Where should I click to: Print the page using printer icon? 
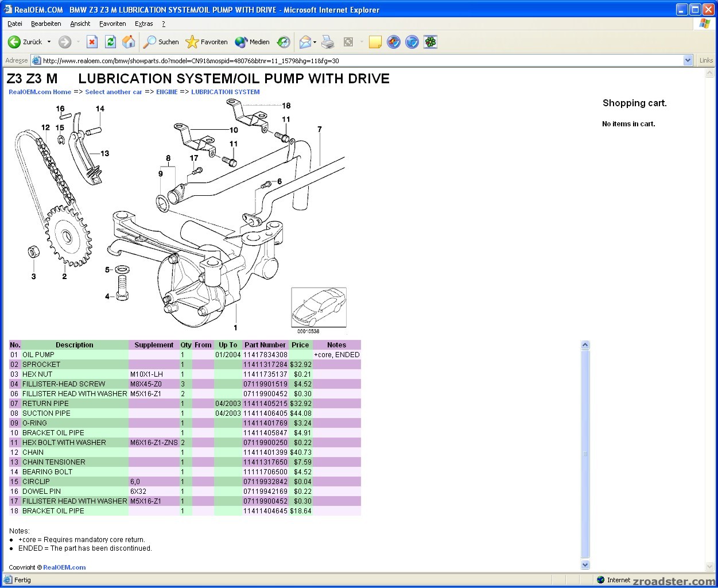click(328, 42)
